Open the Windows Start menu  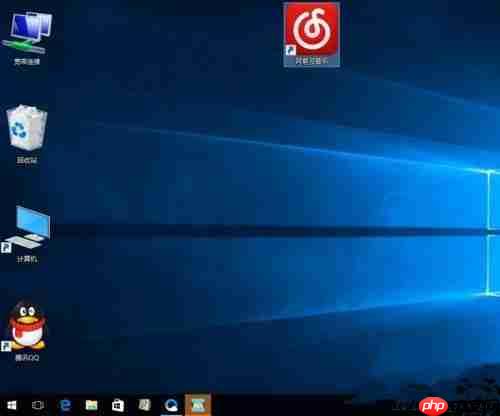coord(12,405)
